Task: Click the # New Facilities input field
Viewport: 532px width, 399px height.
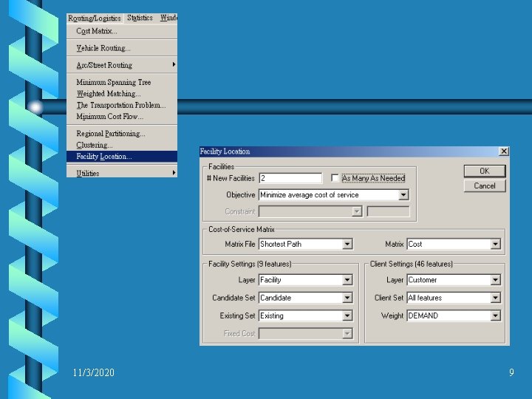Action: pyautogui.click(x=290, y=178)
